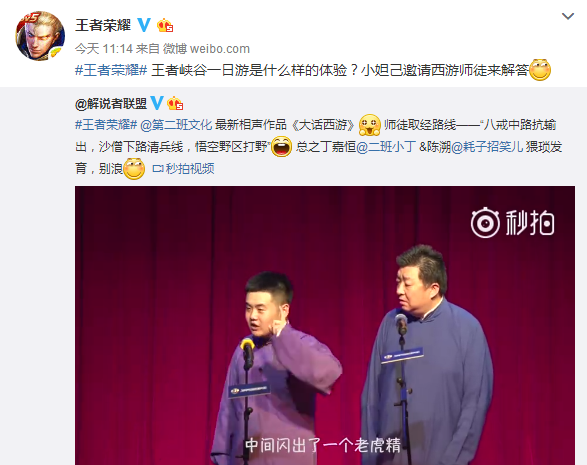The width and height of the screenshot is (587, 465).
Task: Open the #王者荣耀# hashtag in top post
Action: 111,70
